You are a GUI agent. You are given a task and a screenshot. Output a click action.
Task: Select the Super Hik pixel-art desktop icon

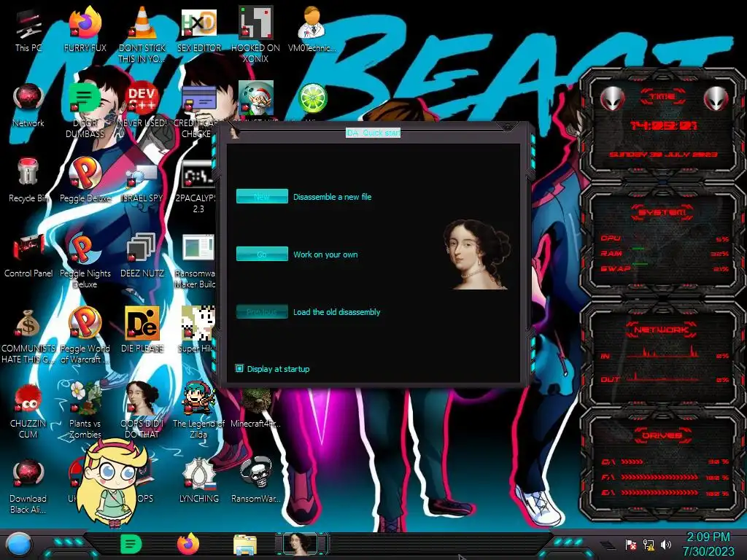click(x=197, y=330)
